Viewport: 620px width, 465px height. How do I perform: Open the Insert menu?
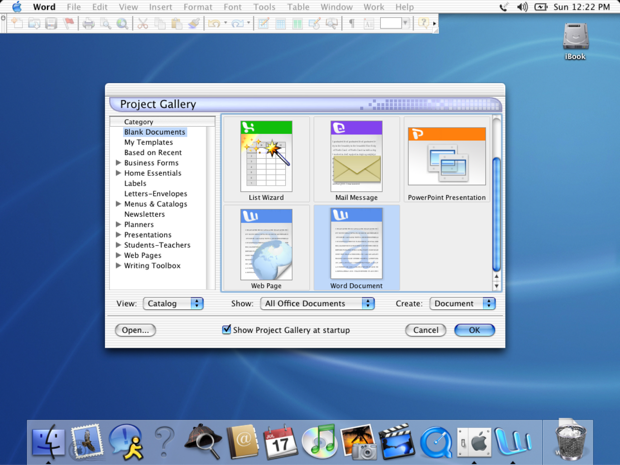[160, 7]
